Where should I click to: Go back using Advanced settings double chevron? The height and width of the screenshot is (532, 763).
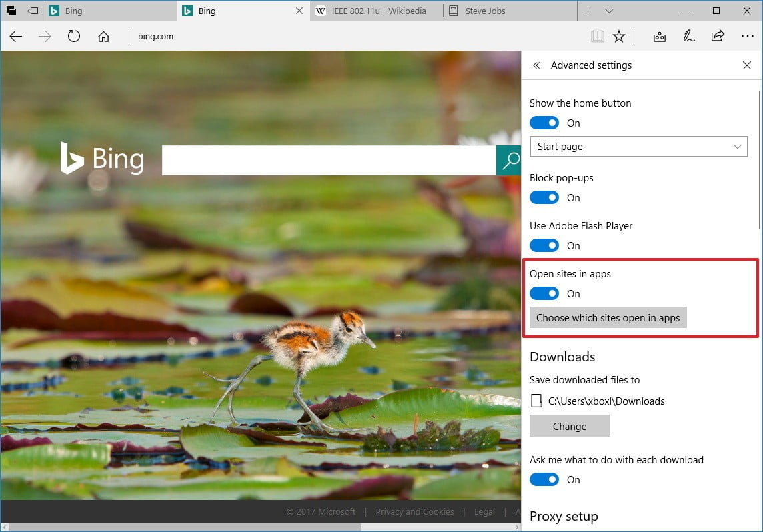(536, 65)
